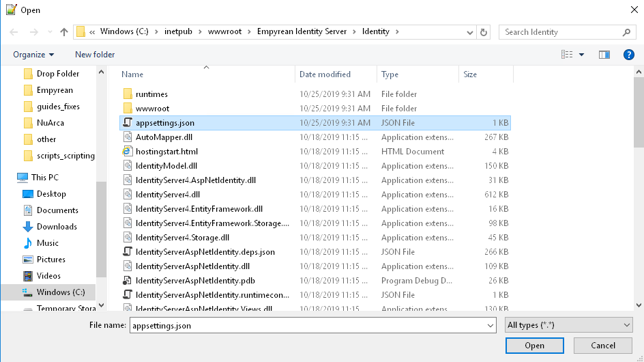Screen dimensions: 644x362
Task: Click Empyrean Identity Server breadcrumb
Action: pos(302,31)
